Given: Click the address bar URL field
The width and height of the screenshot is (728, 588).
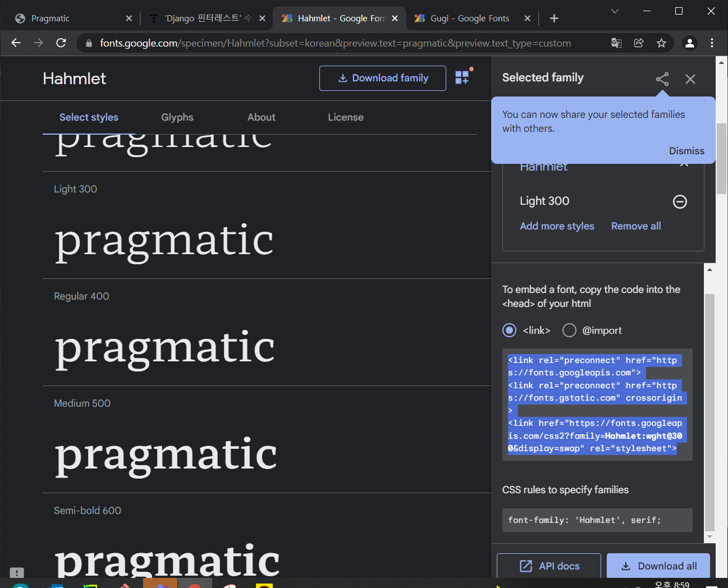Looking at the screenshot, I should point(336,43).
